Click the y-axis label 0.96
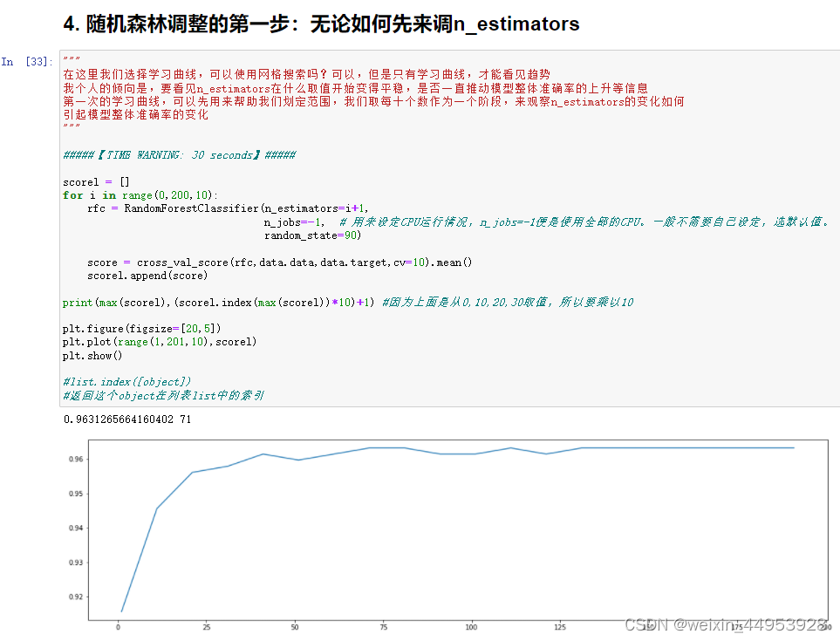The width and height of the screenshot is (840, 641). coord(76,459)
